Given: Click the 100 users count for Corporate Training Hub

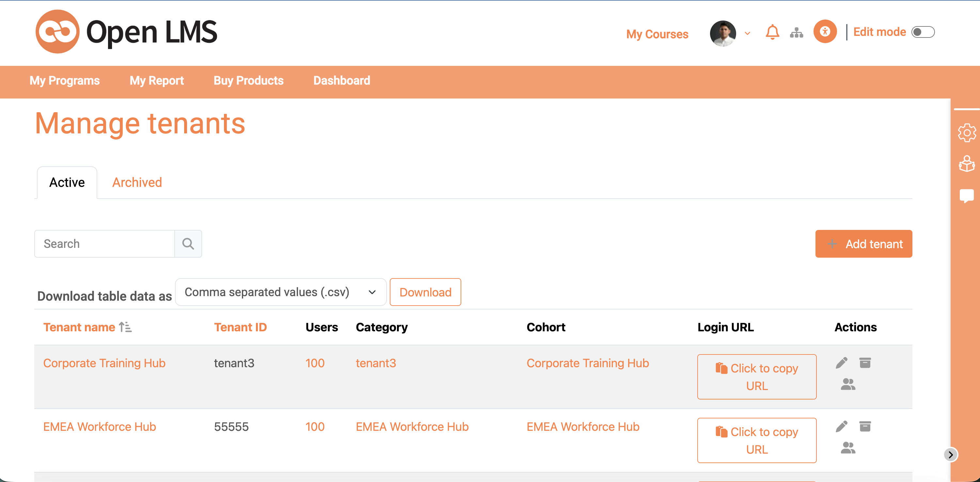Looking at the screenshot, I should (x=315, y=363).
